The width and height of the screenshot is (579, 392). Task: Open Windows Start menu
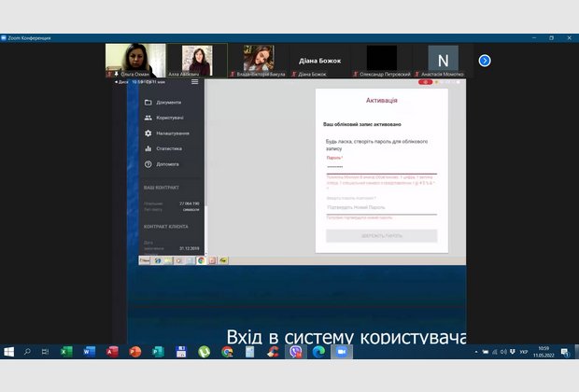[x=8, y=352]
